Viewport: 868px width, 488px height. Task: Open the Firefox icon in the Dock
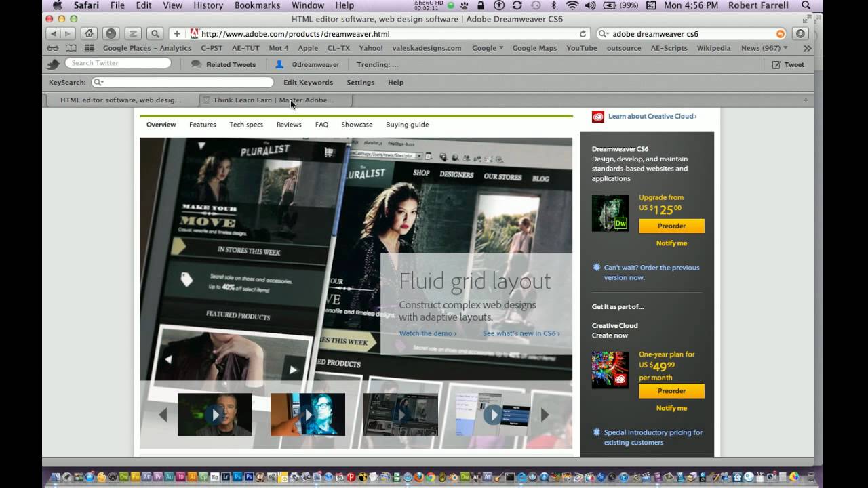tap(419, 476)
